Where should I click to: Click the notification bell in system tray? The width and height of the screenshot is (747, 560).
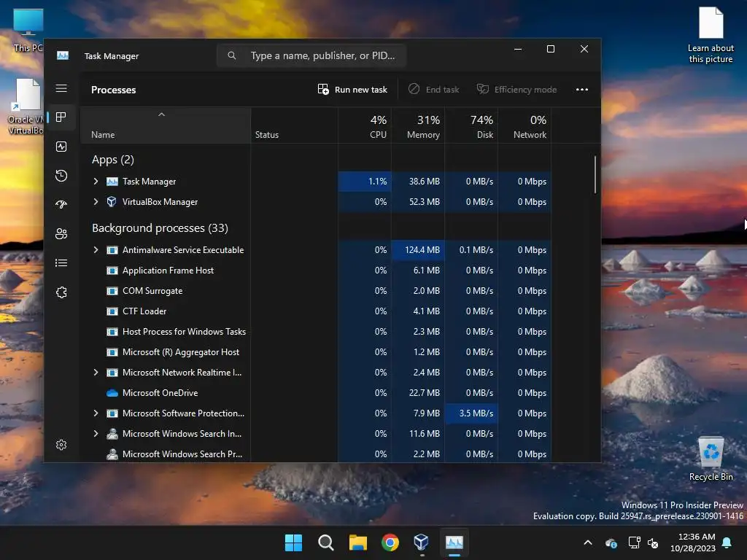pos(727,542)
